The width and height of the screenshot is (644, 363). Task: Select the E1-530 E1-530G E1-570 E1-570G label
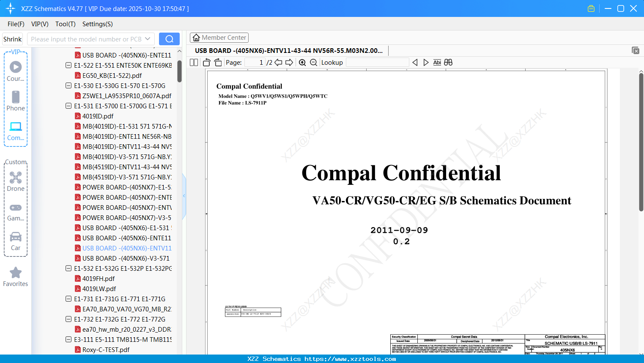(120, 85)
